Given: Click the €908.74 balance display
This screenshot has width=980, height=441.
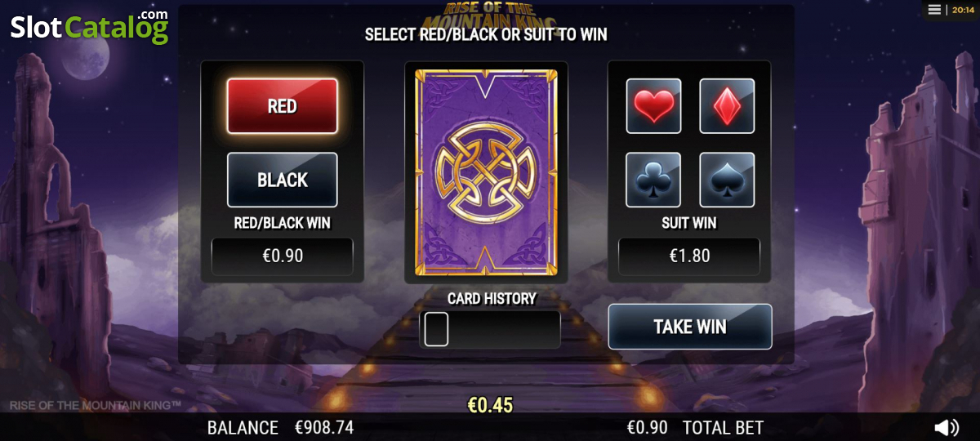Looking at the screenshot, I should [324, 427].
